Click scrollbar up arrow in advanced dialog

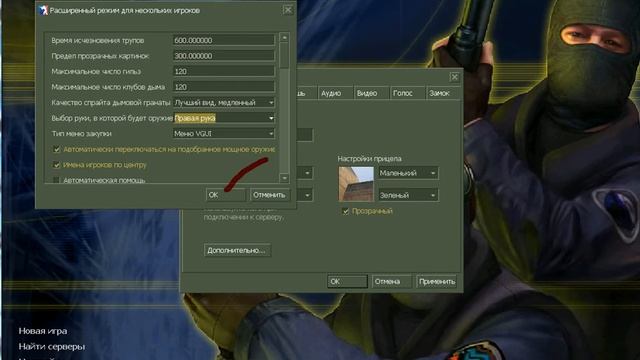tap(284, 38)
